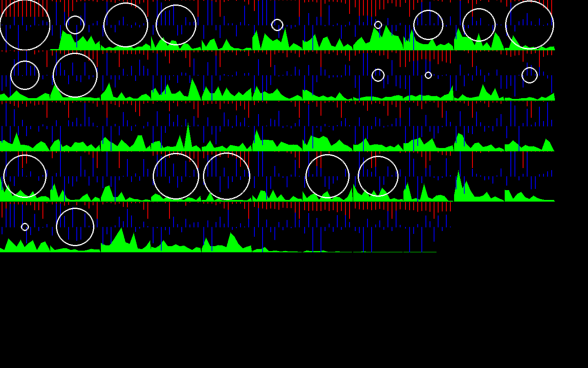Click the circle in the fourth row's seventh cell

pos(327,176)
